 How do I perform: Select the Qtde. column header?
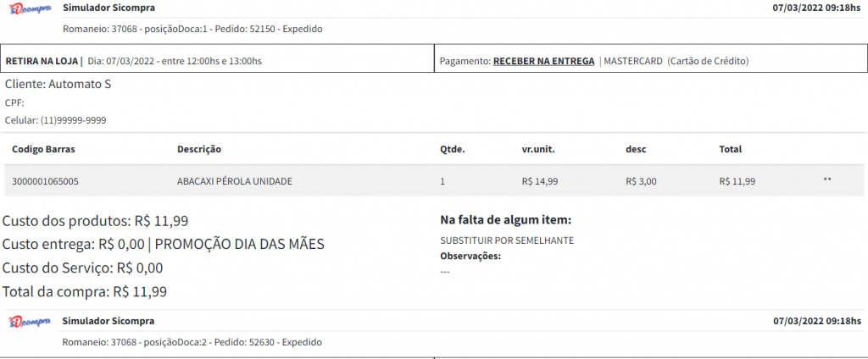point(453,149)
